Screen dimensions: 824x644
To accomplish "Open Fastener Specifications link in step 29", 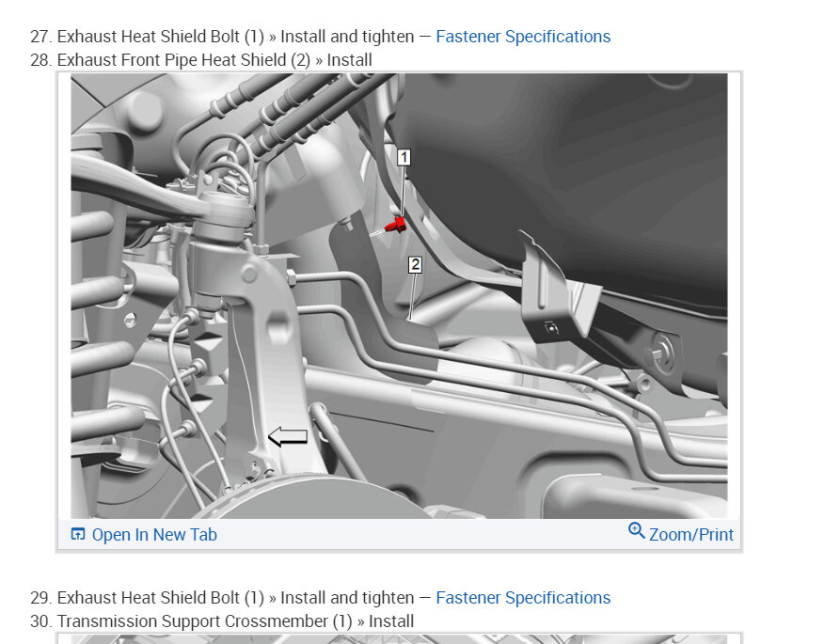I will click(523, 598).
